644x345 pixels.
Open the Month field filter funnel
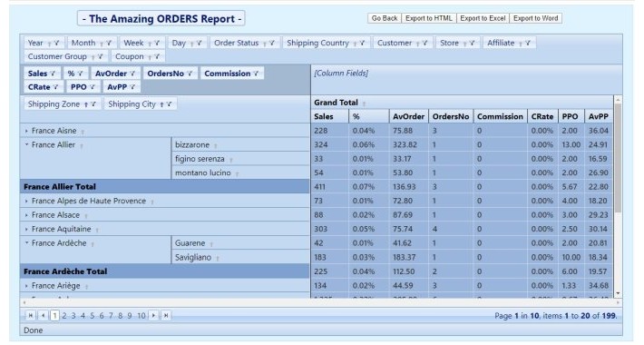click(x=109, y=43)
